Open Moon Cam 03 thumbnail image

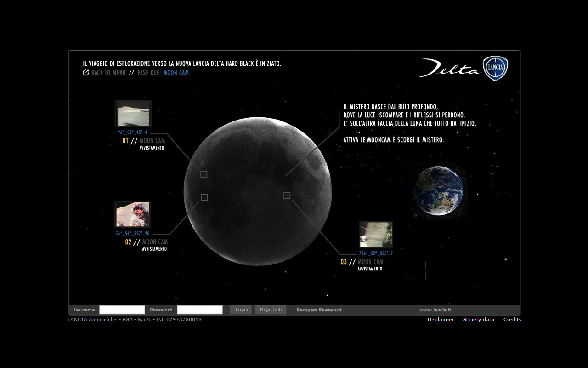point(376,235)
